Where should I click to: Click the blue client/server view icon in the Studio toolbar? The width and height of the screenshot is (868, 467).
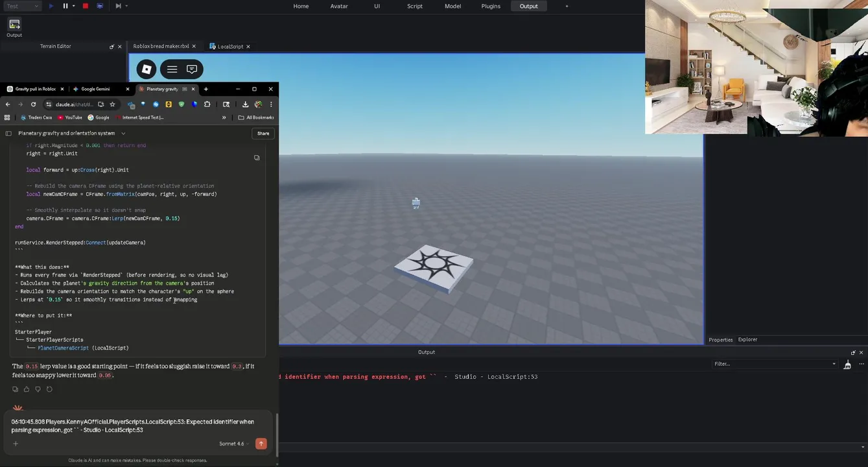(100, 6)
